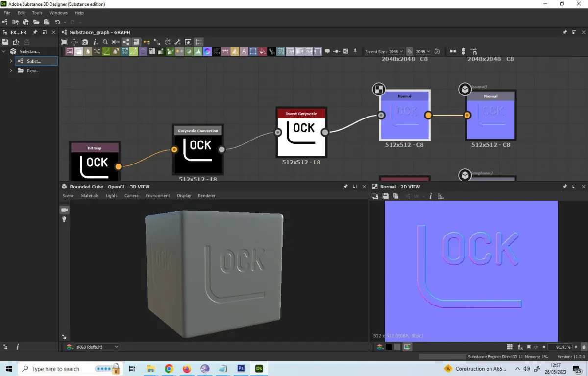Click the Undo arrow in main toolbar
This screenshot has width=588, height=376.
[x=58, y=22]
